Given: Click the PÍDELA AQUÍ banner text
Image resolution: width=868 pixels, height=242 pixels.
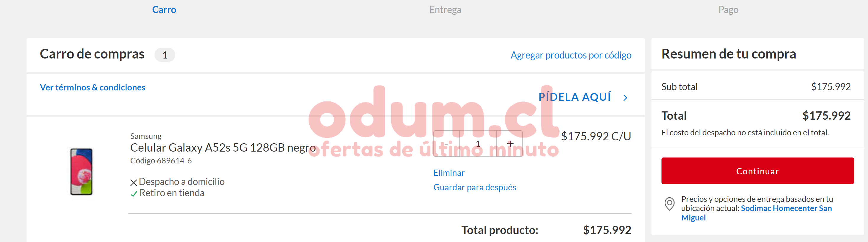Looking at the screenshot, I should 575,97.
